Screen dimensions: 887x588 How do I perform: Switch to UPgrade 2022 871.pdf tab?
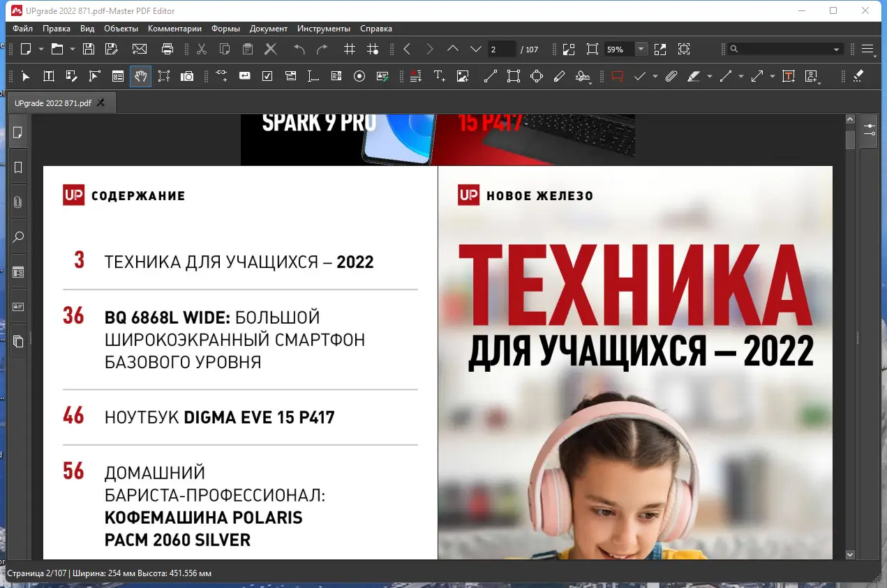(x=53, y=103)
